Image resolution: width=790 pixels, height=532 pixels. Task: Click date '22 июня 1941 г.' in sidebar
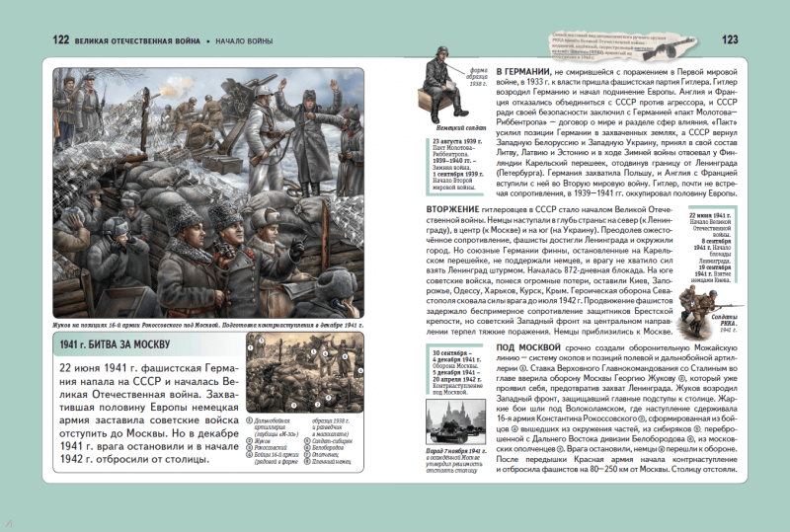(710, 215)
